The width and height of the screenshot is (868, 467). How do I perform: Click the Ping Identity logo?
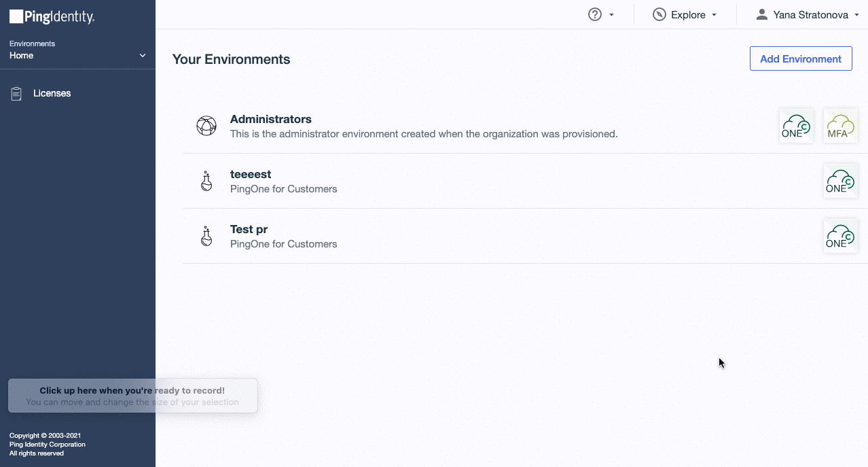pyautogui.click(x=52, y=17)
